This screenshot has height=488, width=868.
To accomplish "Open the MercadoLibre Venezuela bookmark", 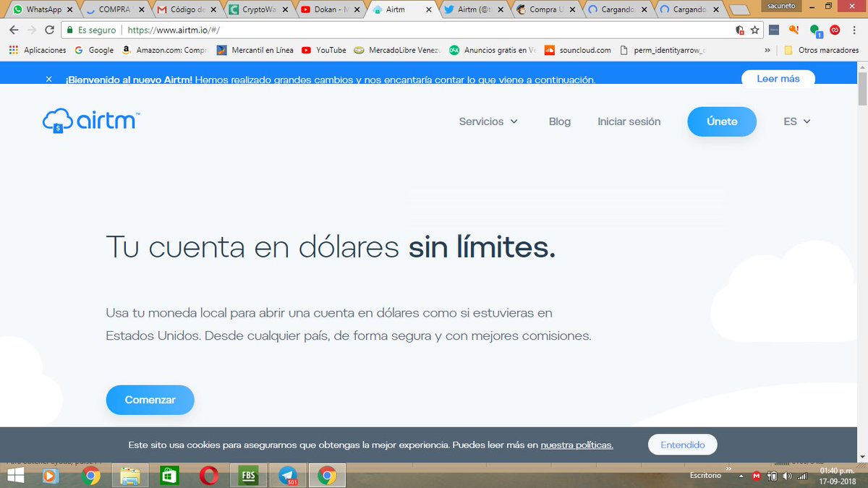I will tap(398, 51).
